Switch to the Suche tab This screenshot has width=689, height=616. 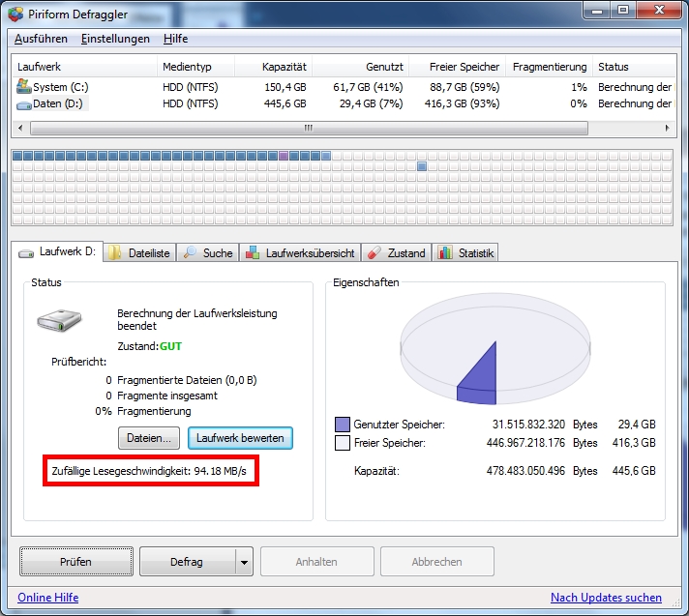click(x=208, y=253)
